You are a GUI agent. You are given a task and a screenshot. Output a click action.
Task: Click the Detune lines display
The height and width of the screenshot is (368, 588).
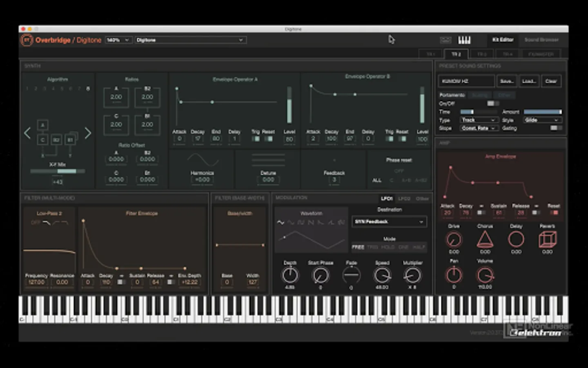click(x=268, y=159)
